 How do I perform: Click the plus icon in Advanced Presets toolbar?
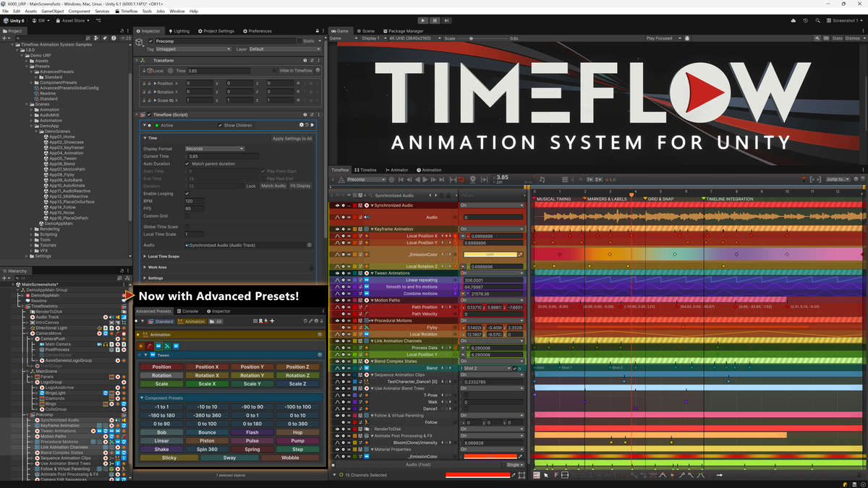pos(272,321)
